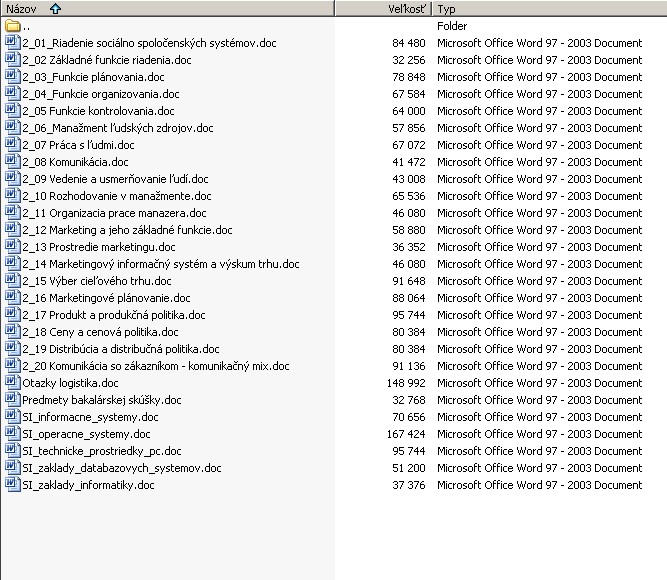Click Word icon beside 2_05 Funkcie kontrolovania.doc
The width and height of the screenshot is (667, 580).
[13, 111]
